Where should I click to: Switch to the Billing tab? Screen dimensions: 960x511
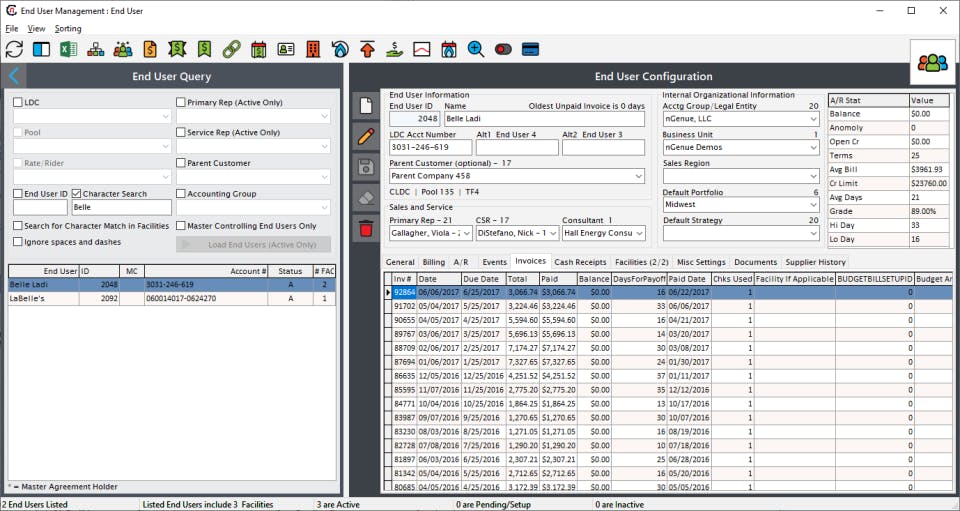pos(433,262)
